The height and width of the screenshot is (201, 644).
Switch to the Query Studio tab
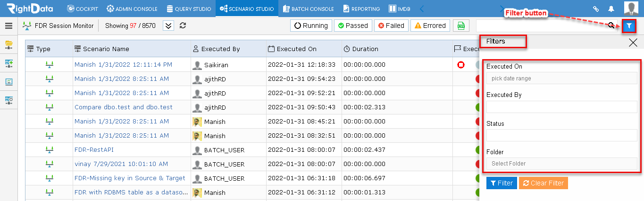[189, 9]
